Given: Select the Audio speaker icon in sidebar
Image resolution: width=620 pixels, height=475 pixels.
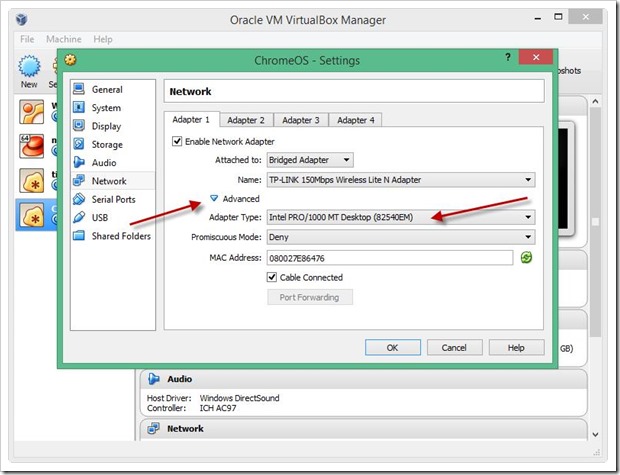Looking at the screenshot, I should tap(79, 162).
